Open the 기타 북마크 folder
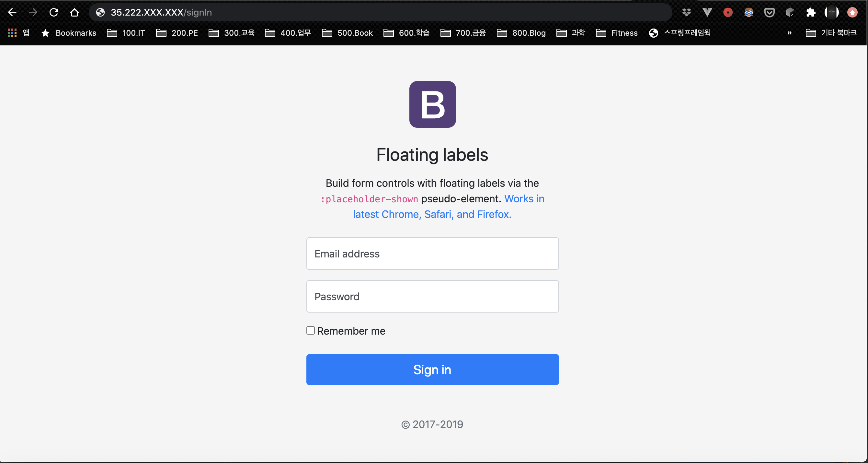The height and width of the screenshot is (463, 868). [831, 33]
